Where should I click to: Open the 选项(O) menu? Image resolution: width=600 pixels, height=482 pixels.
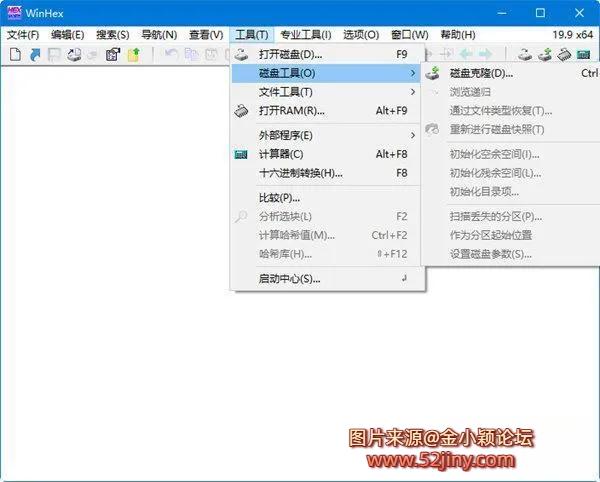pyautogui.click(x=359, y=35)
